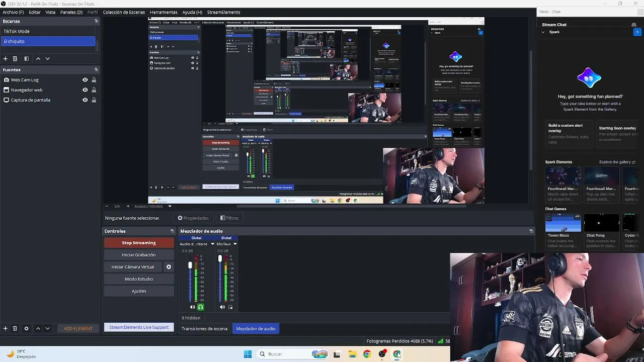Move the selected scene up
Image resolution: width=644 pixels, height=362 pixels.
click(38, 59)
